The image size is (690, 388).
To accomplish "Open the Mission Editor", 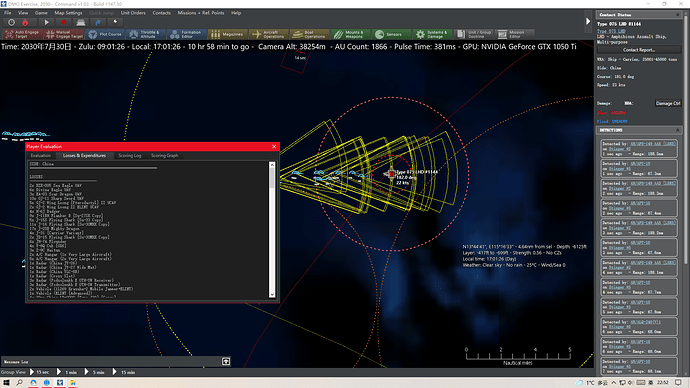I will [x=514, y=34].
